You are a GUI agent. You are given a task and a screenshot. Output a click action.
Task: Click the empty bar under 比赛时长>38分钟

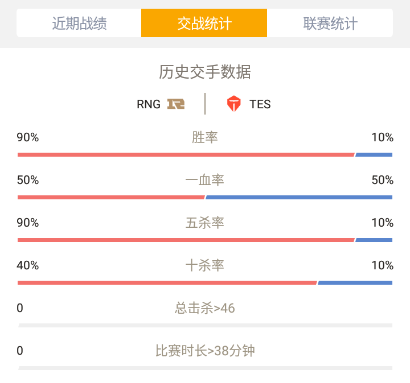[x=205, y=368]
